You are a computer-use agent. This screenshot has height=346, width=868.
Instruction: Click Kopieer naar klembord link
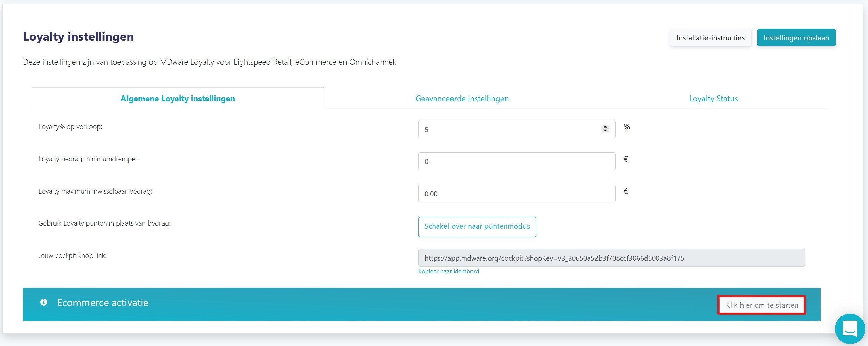click(448, 271)
